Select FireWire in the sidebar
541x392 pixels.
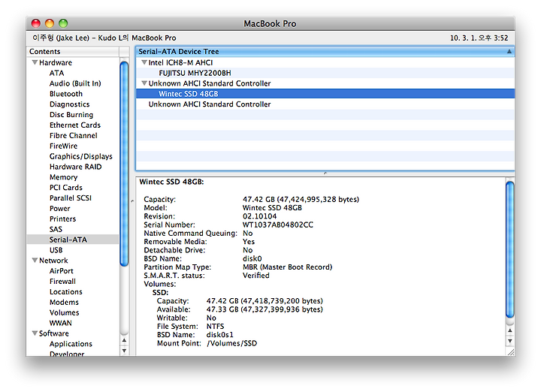63,146
